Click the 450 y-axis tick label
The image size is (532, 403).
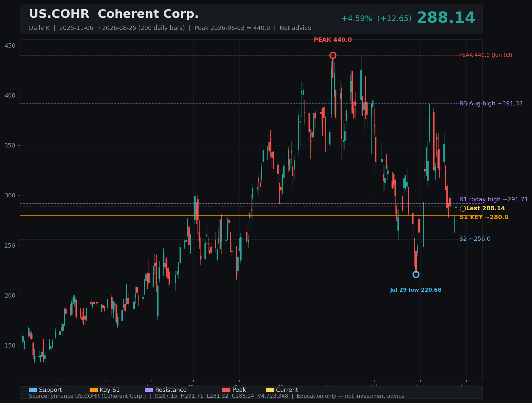click(x=10, y=45)
